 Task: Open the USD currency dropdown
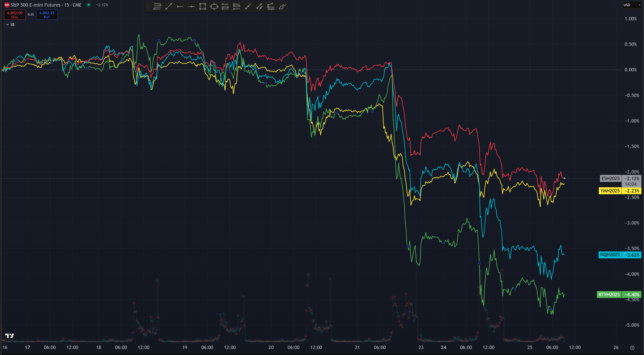point(631,5)
